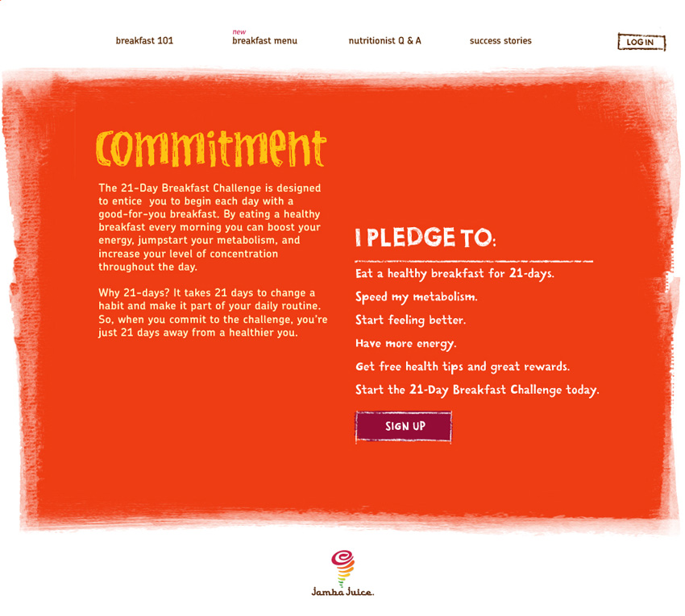Click the 21-Day Breakfast Challenge intro paragraph

point(210,227)
